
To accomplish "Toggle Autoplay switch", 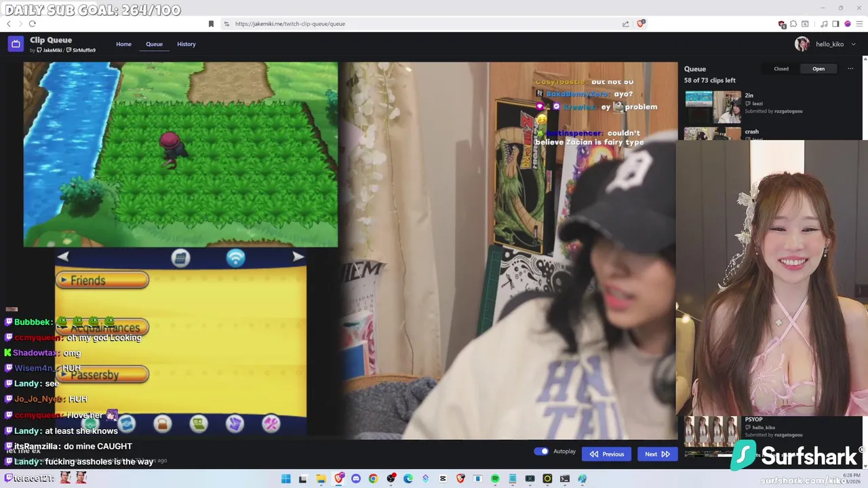I will [x=541, y=451].
